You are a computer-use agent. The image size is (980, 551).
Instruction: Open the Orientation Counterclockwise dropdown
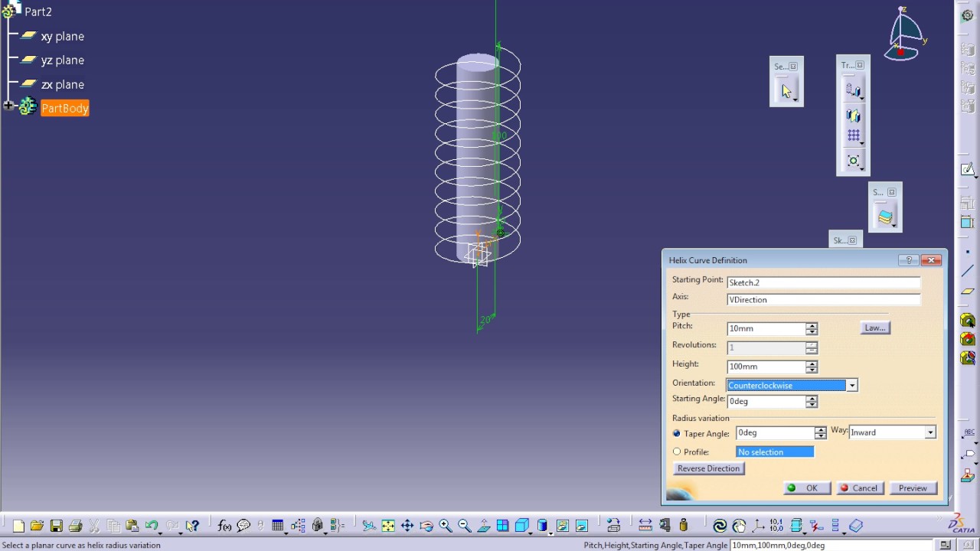point(851,385)
